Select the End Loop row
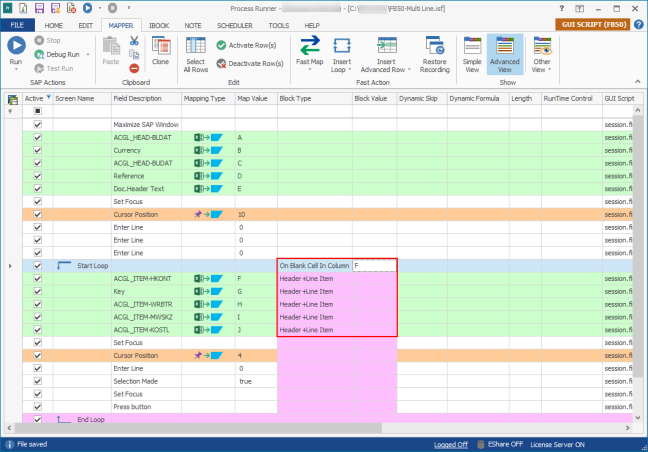The height and width of the screenshot is (452, 648). point(327,419)
